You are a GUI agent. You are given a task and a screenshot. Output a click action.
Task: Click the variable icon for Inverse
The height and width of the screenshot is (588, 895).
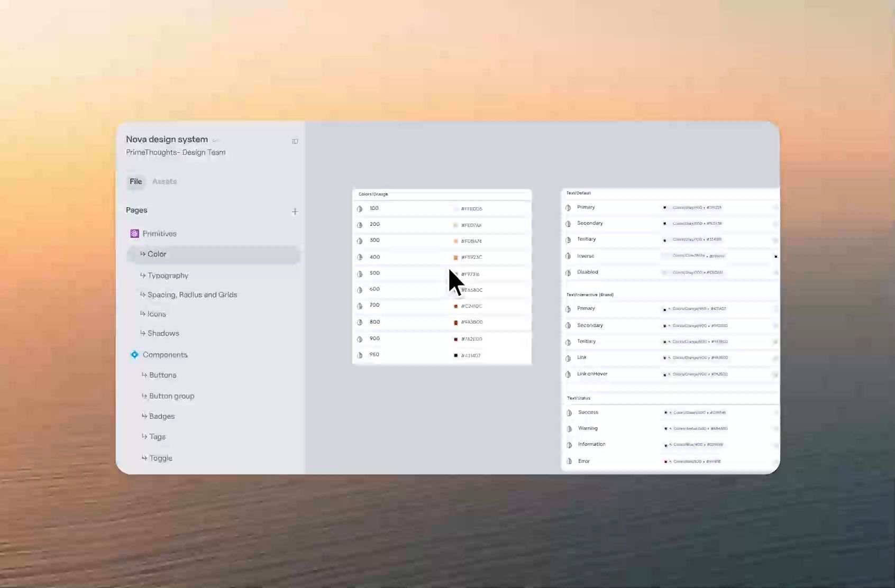coord(568,256)
